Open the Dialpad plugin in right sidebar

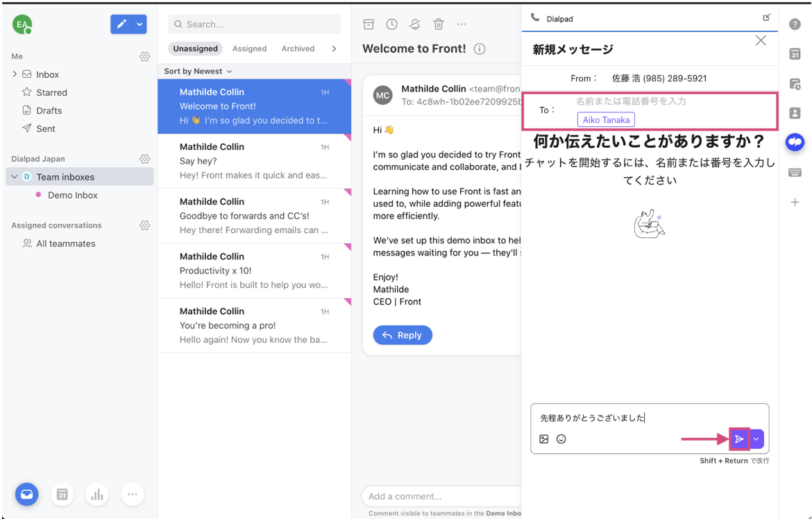pos(795,142)
